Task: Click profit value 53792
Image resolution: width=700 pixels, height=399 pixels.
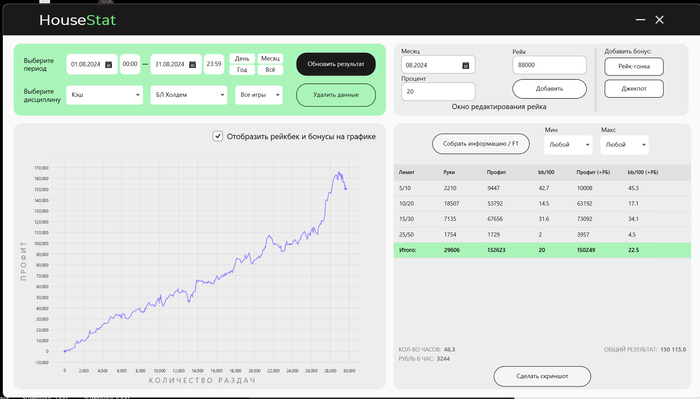Action: click(x=495, y=204)
